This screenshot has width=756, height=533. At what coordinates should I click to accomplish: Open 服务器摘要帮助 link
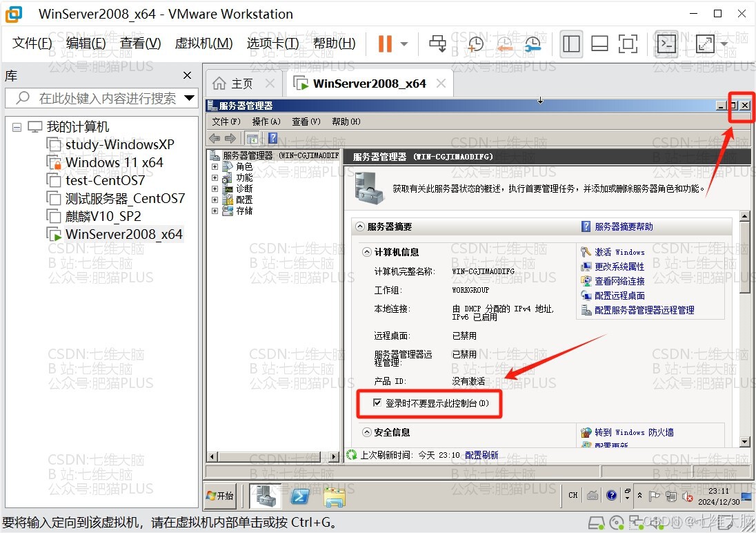[x=624, y=226]
